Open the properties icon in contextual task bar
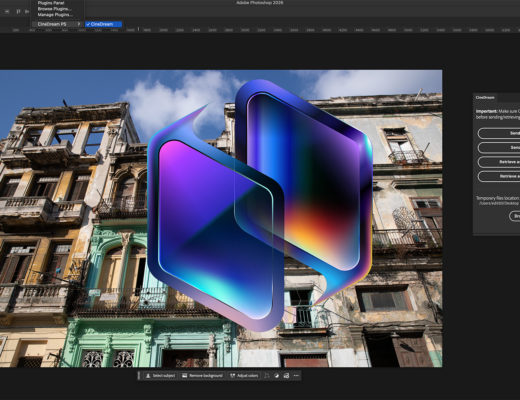The image size is (520, 400). point(286,376)
